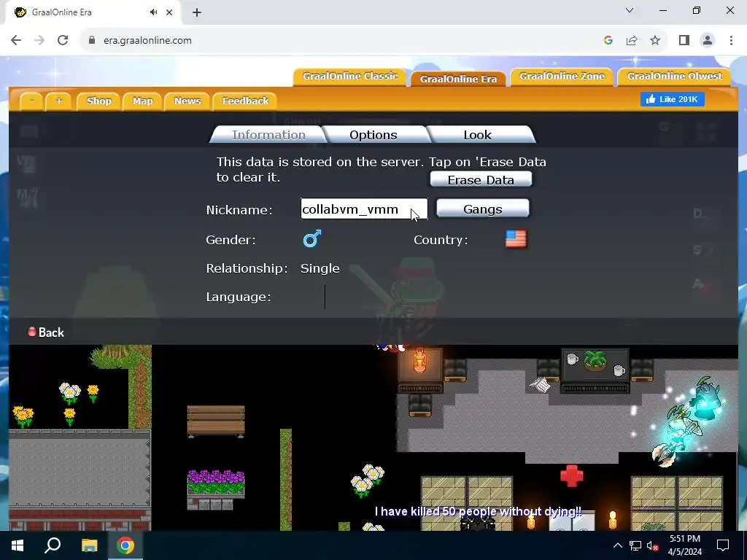Open the Map button
The image size is (747, 560).
click(x=142, y=101)
